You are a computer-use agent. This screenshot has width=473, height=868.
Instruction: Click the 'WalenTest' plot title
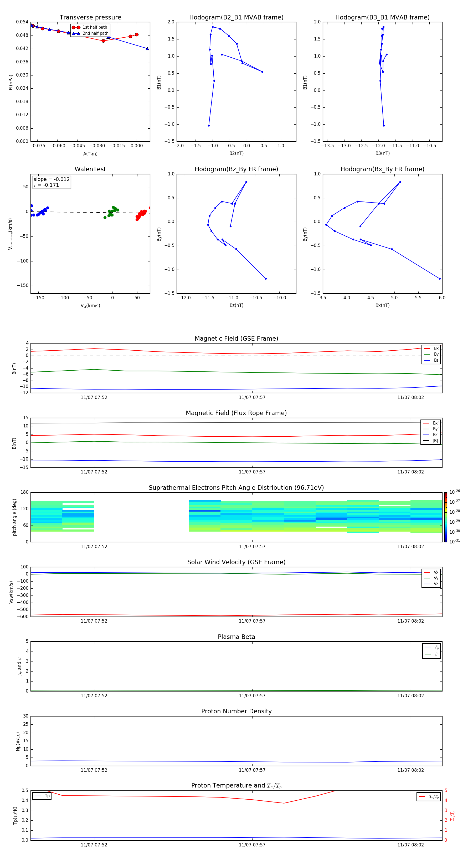click(90, 169)
